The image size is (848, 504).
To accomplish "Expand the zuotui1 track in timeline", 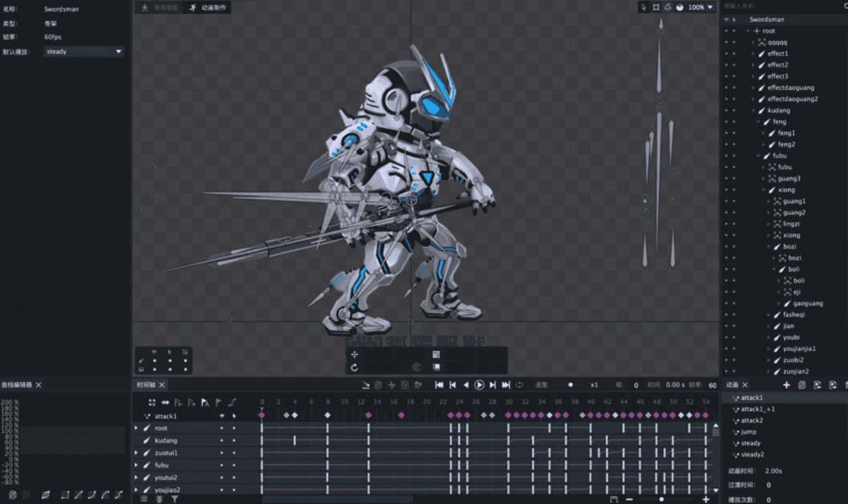I will (136, 453).
